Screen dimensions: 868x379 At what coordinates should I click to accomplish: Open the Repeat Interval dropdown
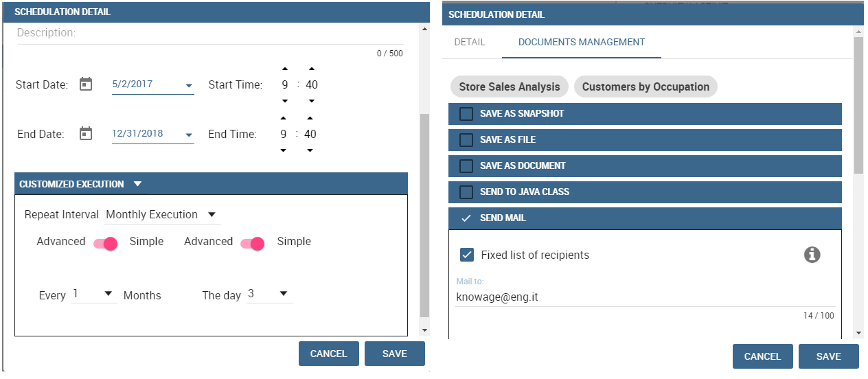(163, 215)
